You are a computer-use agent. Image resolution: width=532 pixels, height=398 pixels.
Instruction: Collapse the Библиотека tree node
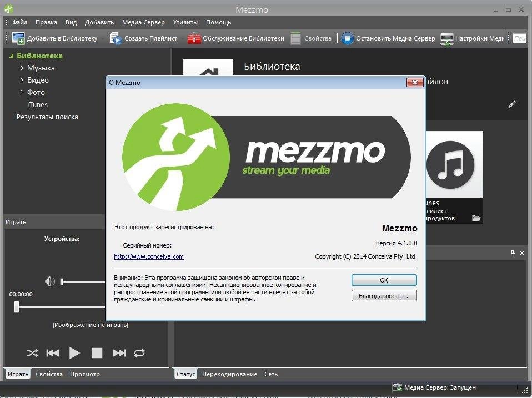[12, 56]
